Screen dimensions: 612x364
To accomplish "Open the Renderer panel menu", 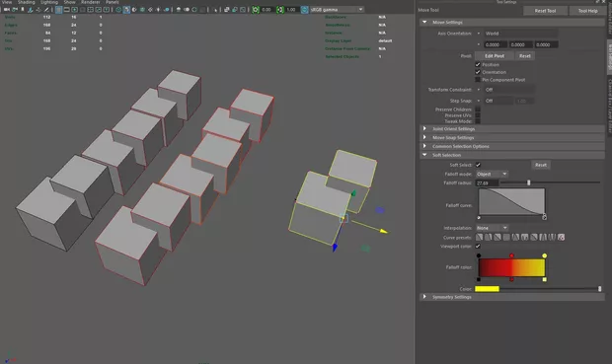I will [90, 2].
